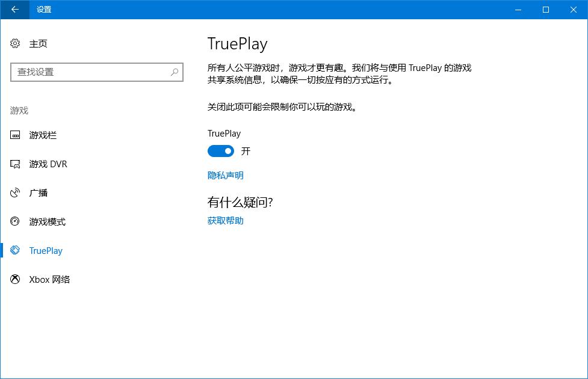Open the 广播 page
The width and height of the screenshot is (588, 379).
click(39, 193)
